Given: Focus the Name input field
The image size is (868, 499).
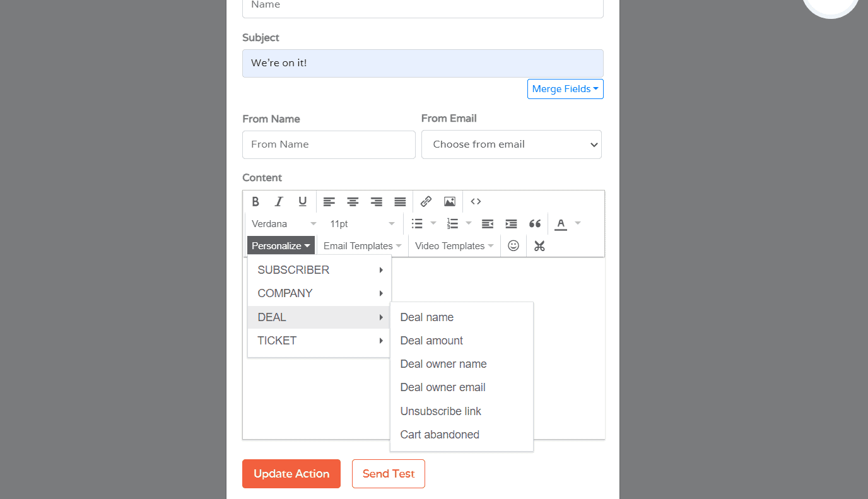Looking at the screenshot, I should pyautogui.click(x=423, y=8).
